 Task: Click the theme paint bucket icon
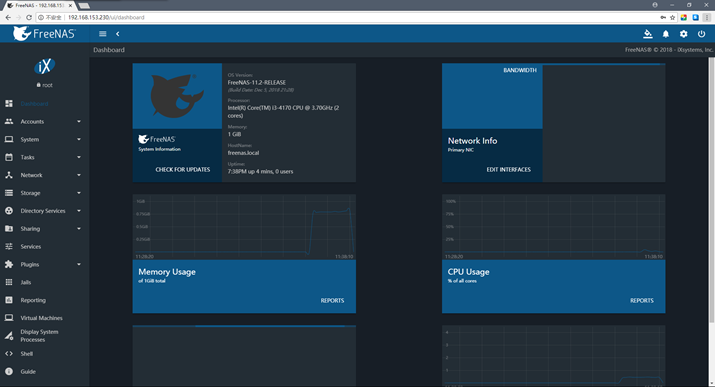tap(648, 34)
